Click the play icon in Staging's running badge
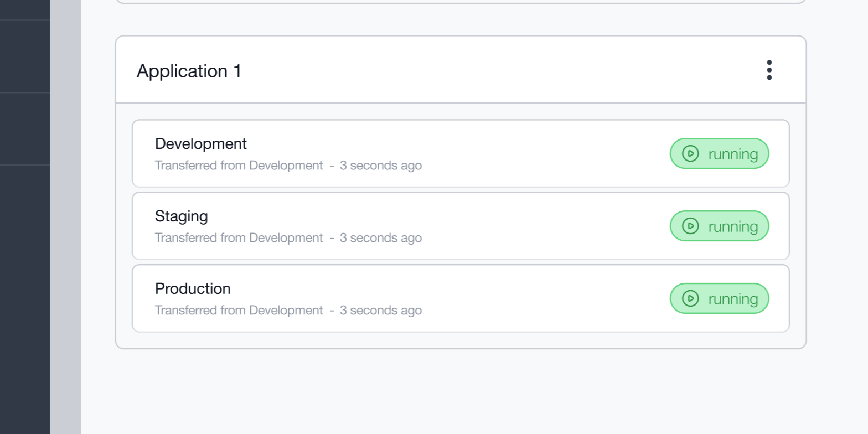This screenshot has height=434, width=868. (689, 226)
